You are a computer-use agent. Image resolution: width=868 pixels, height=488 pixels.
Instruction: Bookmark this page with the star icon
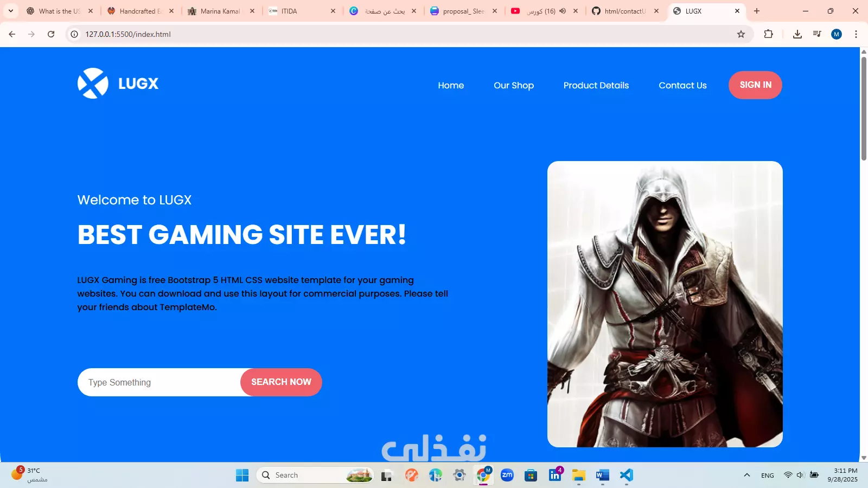[741, 34]
